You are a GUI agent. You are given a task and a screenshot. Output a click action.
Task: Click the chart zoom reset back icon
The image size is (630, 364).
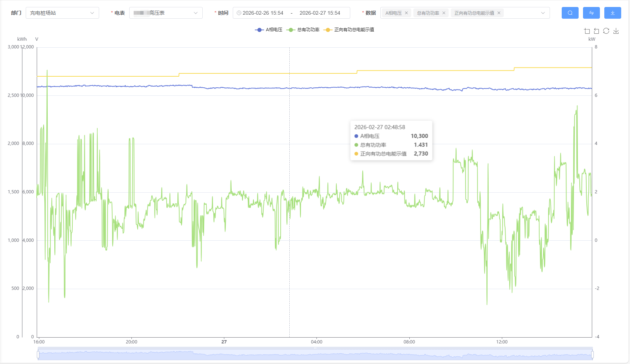pyautogui.click(x=596, y=31)
